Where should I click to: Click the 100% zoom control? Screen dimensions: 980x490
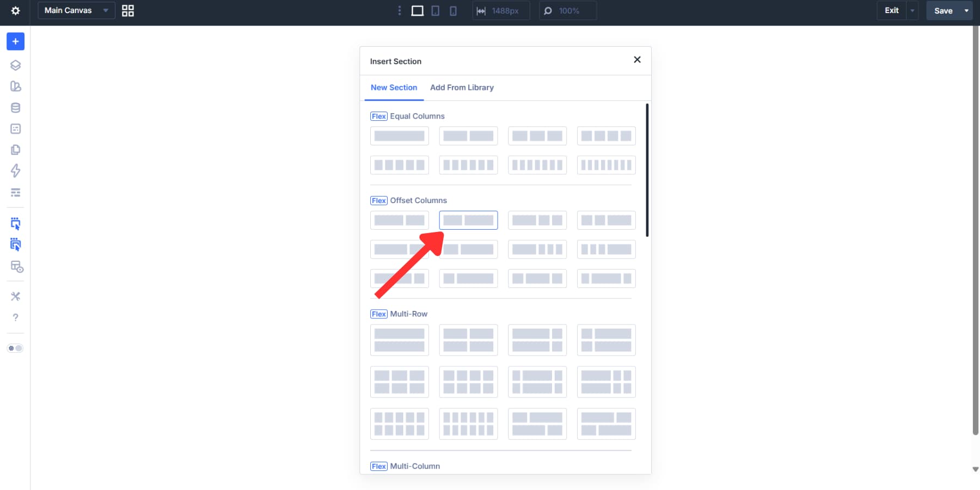coord(568,10)
